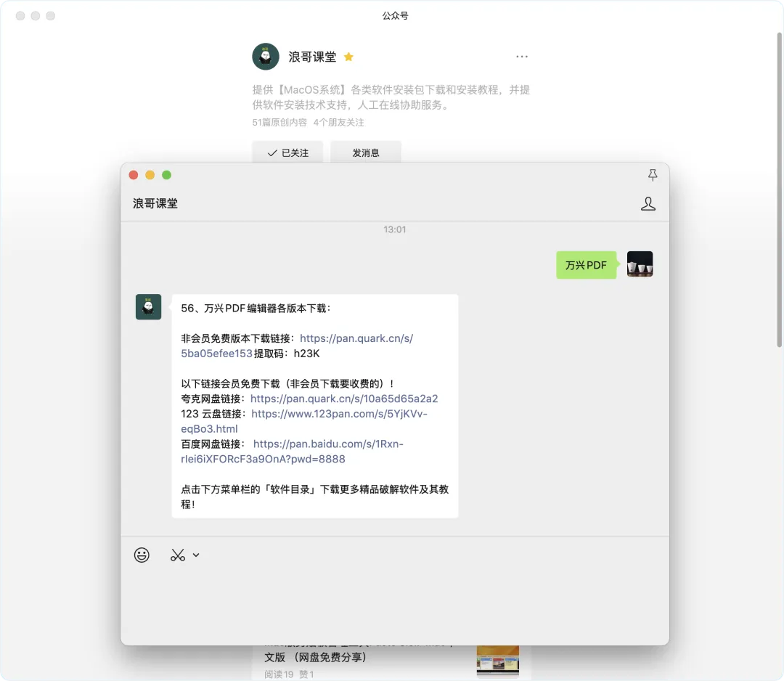This screenshot has width=784, height=681.
Task: Click the sender avatar beside the 56、万兴PDF reply
Action: pyautogui.click(x=149, y=307)
